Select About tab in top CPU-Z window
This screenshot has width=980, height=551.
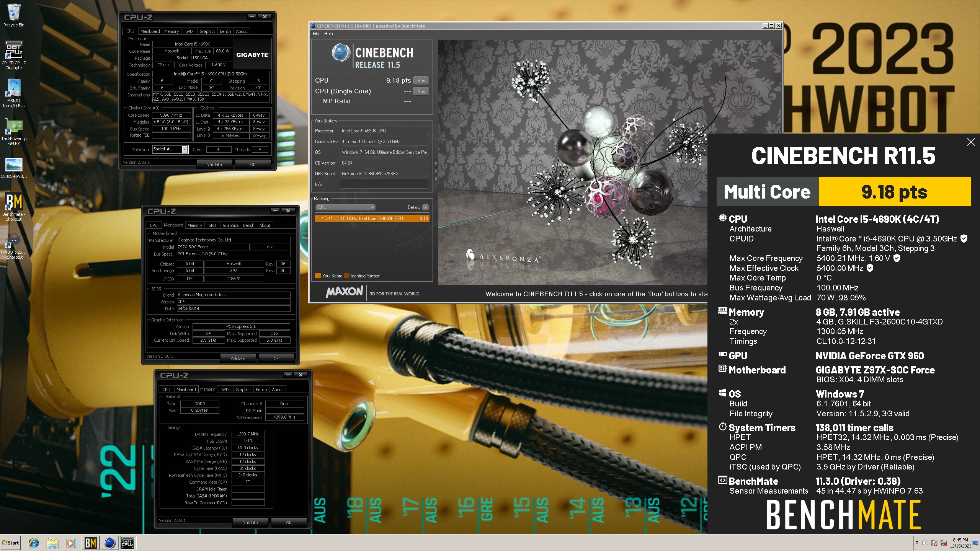242,31
